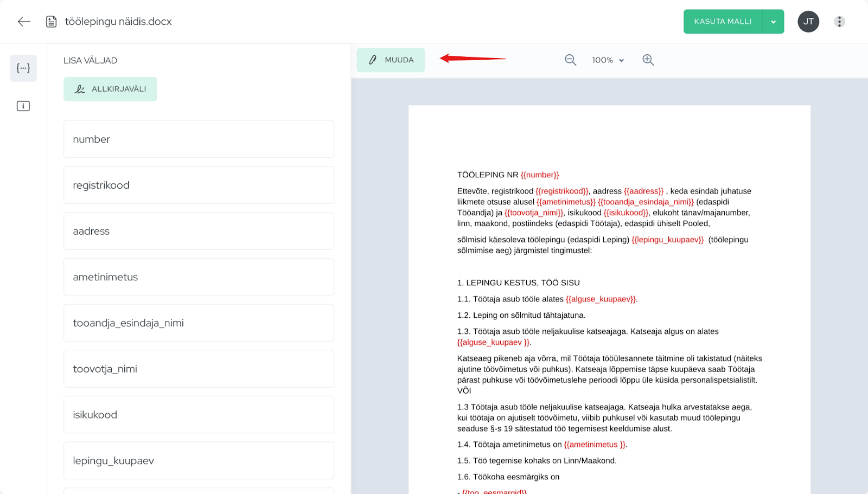Image resolution: width=868 pixels, height=494 pixels.
Task: Open the curly braces fields panel
Action: [x=23, y=68]
